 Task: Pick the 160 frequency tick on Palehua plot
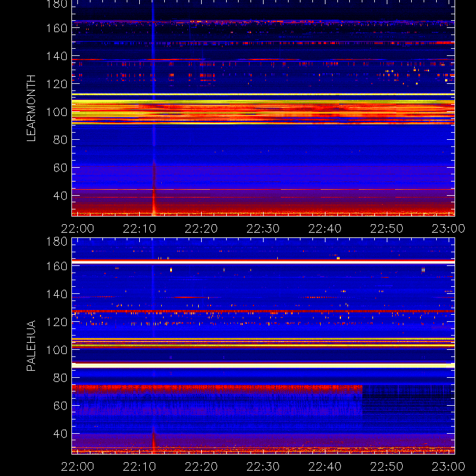click(x=57, y=267)
